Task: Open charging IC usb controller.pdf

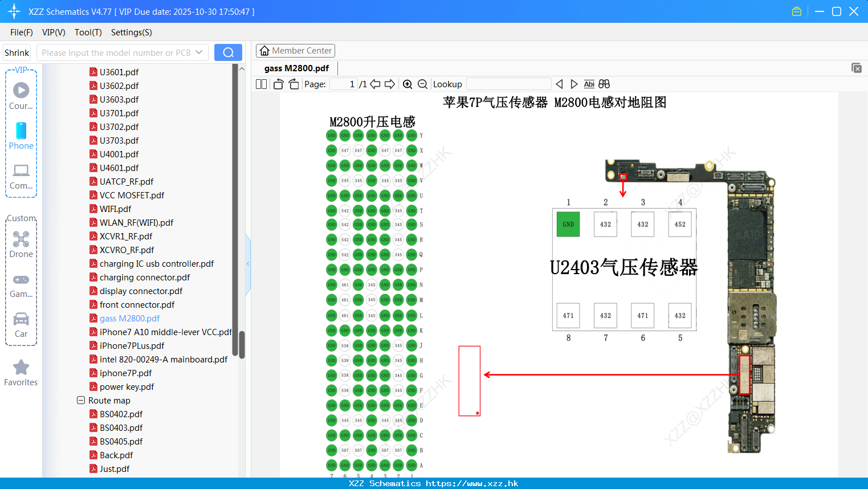Action: point(157,263)
